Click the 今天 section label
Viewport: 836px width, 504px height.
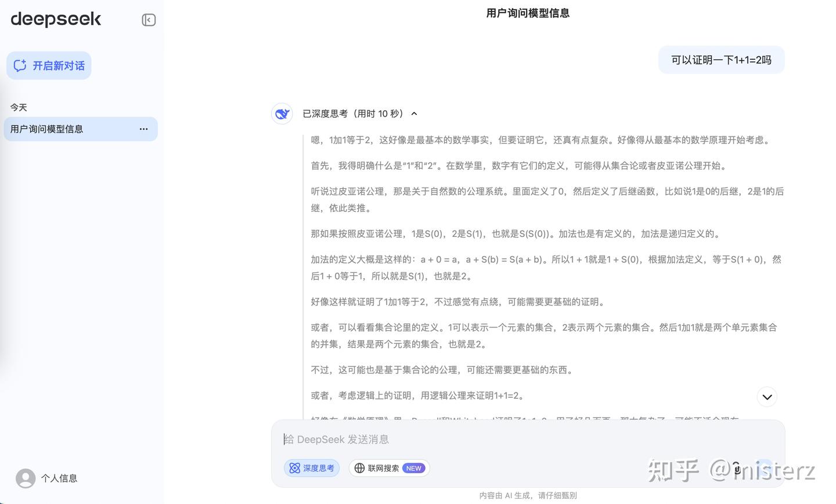click(x=19, y=107)
